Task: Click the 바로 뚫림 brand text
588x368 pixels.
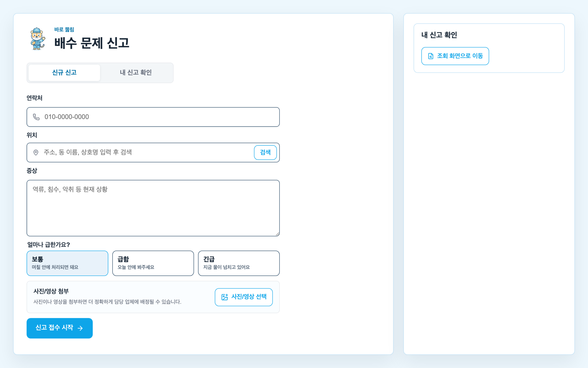Action: coord(64,29)
